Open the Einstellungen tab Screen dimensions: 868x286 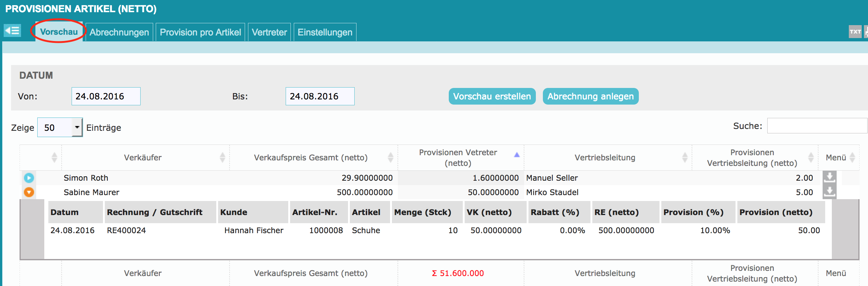coord(325,33)
